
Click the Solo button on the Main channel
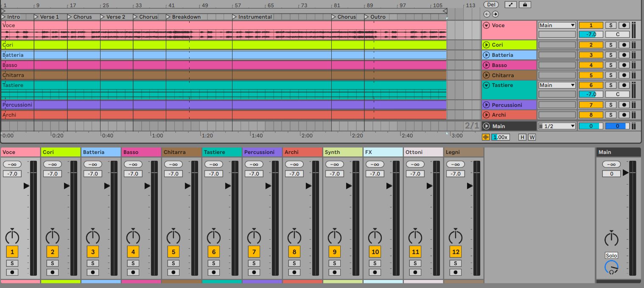pos(611,255)
